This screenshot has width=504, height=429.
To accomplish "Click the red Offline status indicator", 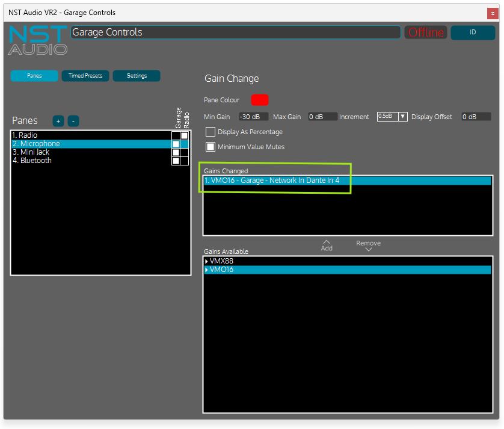I will pyautogui.click(x=426, y=32).
